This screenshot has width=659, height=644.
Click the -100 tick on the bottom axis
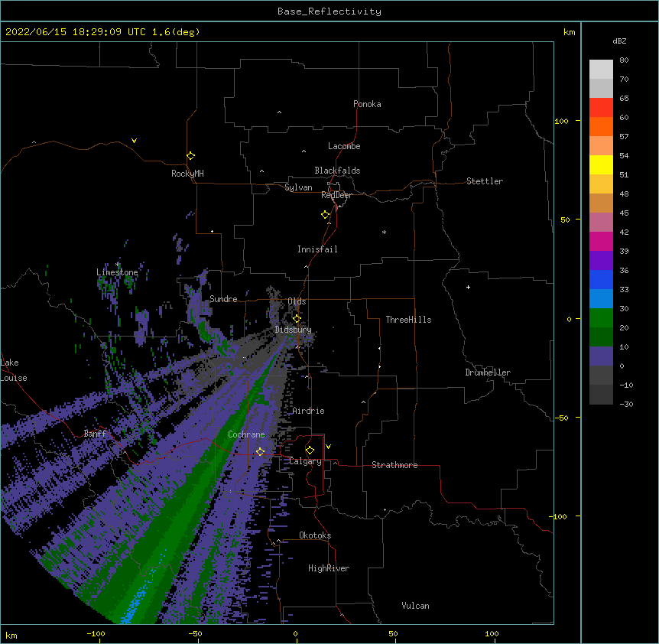point(96,633)
